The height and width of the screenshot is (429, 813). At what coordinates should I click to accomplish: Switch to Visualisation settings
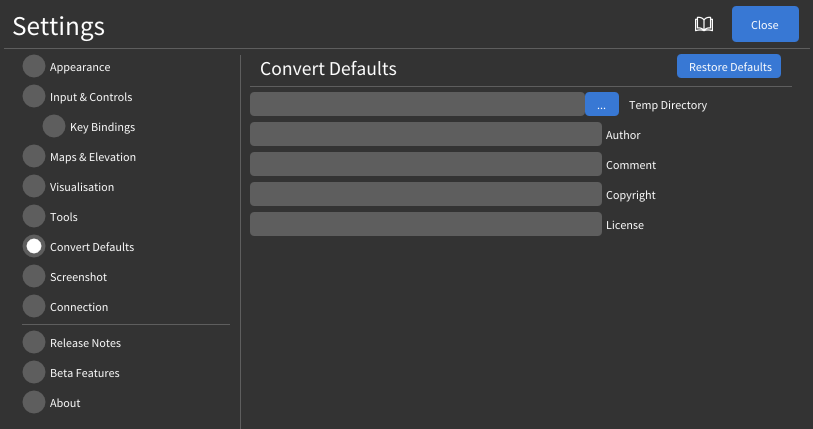coord(34,187)
